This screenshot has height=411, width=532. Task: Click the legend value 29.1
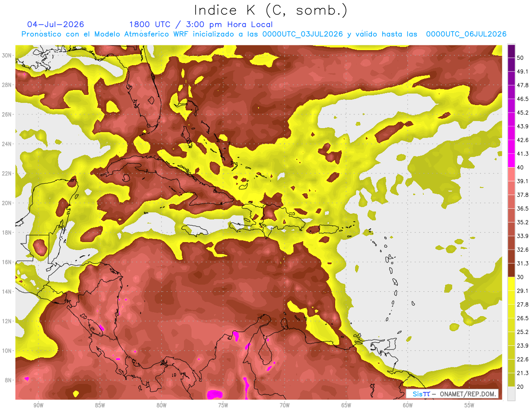point(522,291)
